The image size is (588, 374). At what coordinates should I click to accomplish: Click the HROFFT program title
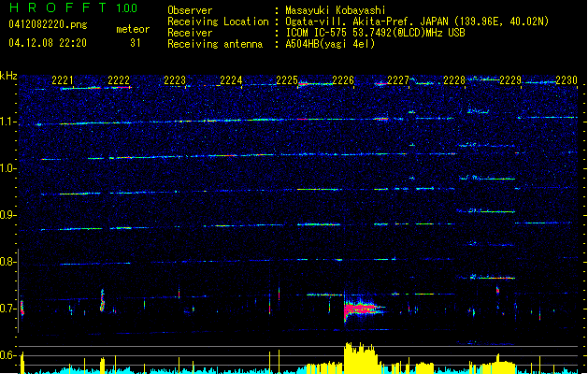58,7
